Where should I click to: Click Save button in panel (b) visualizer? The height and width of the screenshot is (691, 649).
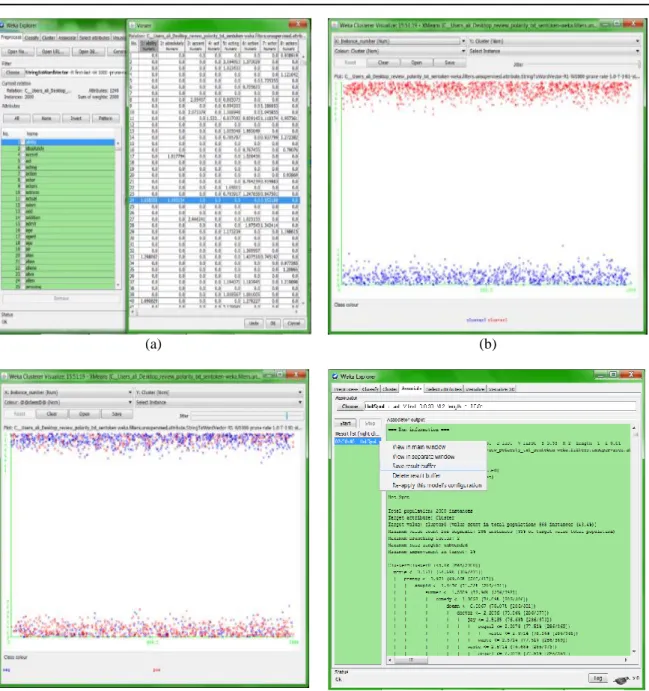tap(449, 63)
